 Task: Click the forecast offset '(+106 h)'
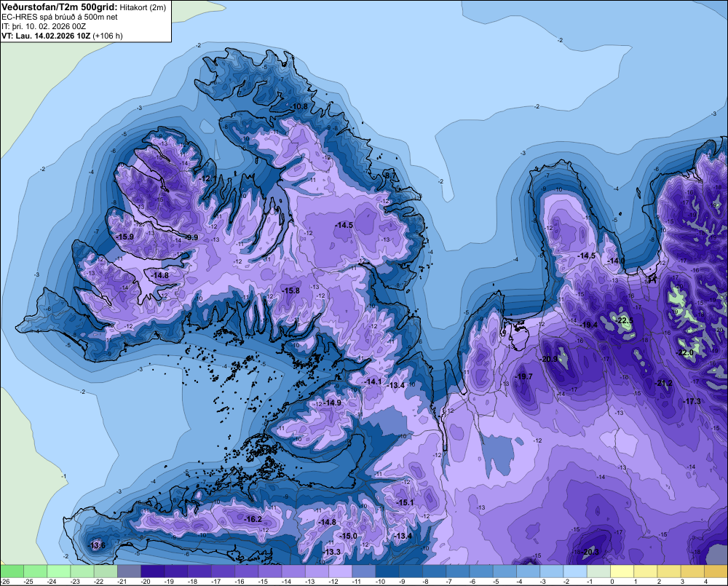(x=108, y=36)
